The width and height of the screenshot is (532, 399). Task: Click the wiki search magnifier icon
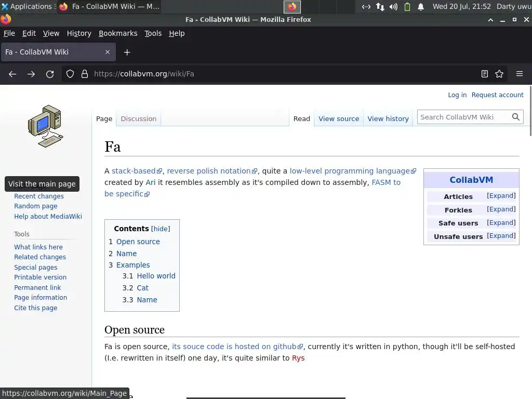coord(516,117)
